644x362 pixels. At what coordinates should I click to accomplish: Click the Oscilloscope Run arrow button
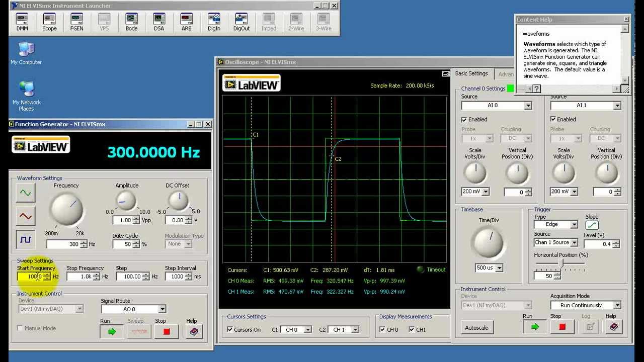(535, 327)
